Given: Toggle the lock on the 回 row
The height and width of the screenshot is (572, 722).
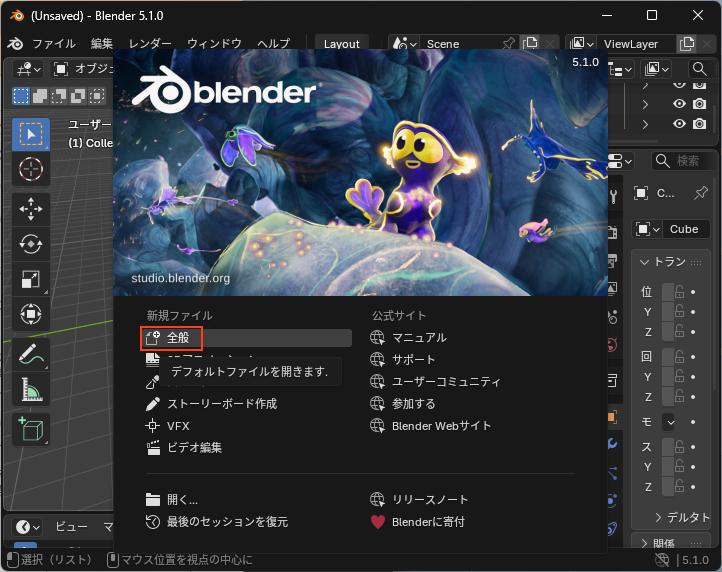Looking at the screenshot, I should coord(679,357).
